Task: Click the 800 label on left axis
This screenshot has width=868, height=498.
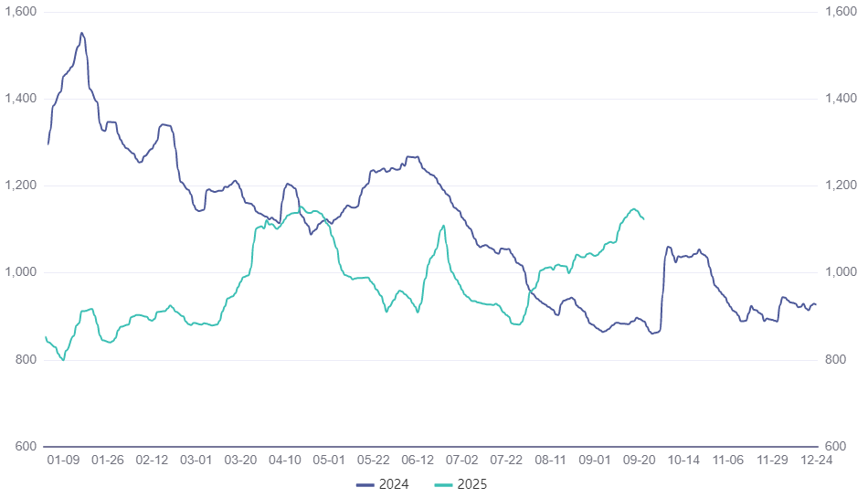Action: point(25,360)
